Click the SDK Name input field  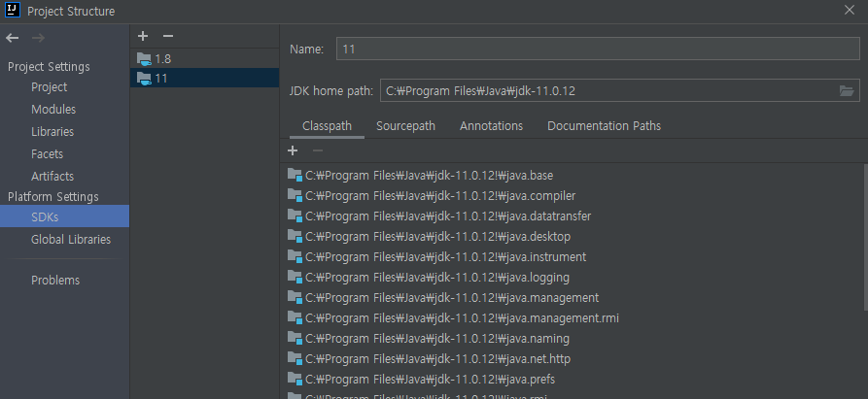click(x=598, y=49)
